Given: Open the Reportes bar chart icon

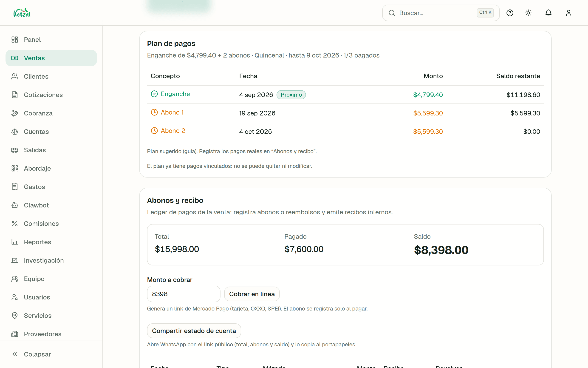Looking at the screenshot, I should [14, 242].
